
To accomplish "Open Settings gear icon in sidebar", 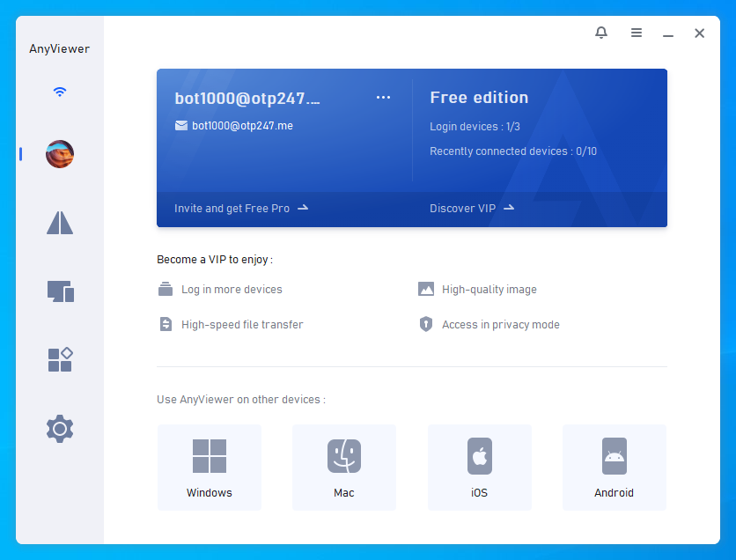I will [60, 429].
